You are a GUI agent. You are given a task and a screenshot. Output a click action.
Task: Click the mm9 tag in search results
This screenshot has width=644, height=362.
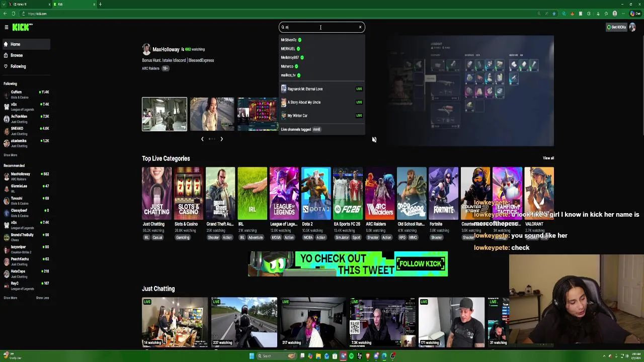[316, 129]
